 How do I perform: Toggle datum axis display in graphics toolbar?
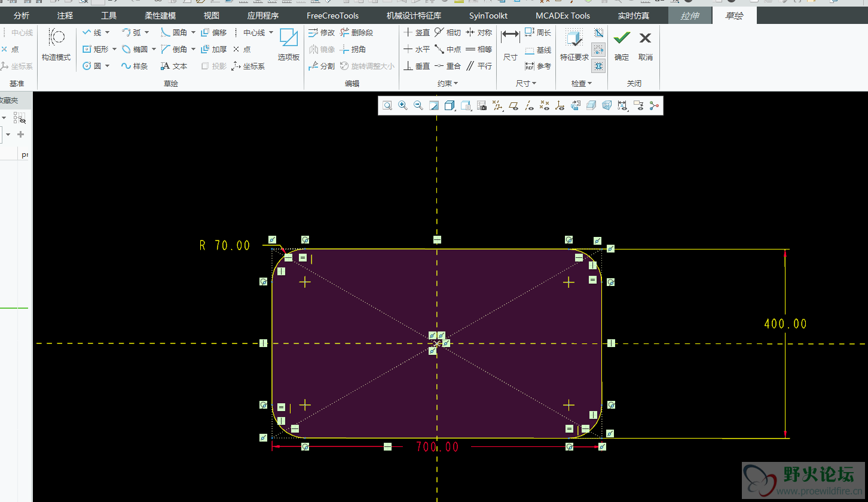click(528, 106)
